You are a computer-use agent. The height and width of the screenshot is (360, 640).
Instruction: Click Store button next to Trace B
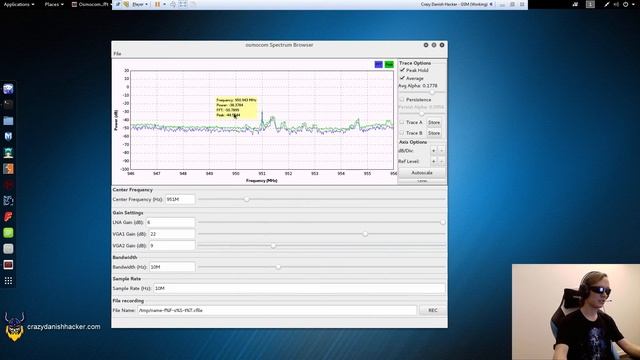434,133
